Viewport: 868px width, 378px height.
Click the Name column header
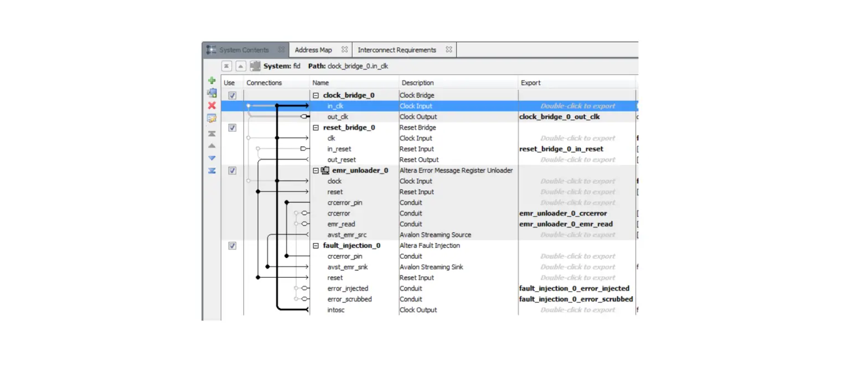[321, 83]
